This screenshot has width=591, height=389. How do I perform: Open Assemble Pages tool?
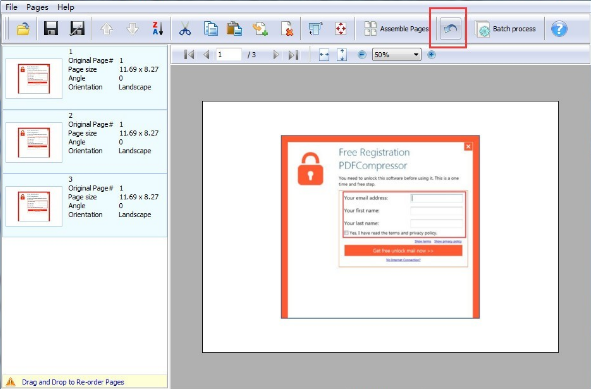tap(396, 29)
